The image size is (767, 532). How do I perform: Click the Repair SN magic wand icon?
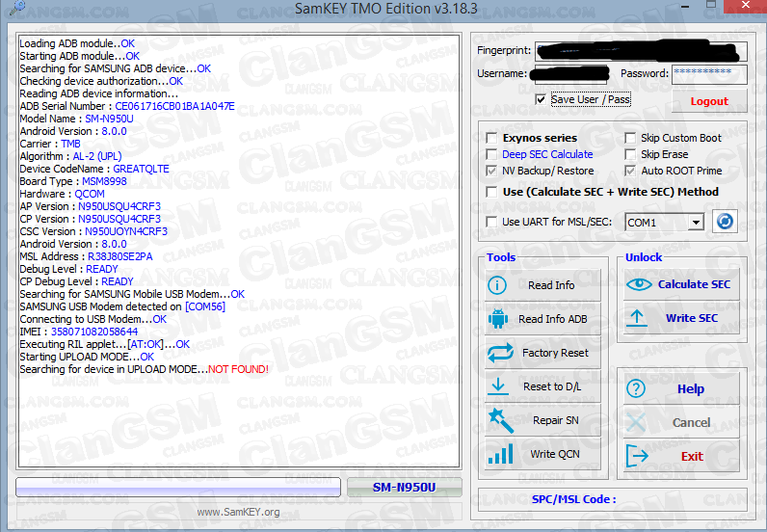[x=500, y=420]
